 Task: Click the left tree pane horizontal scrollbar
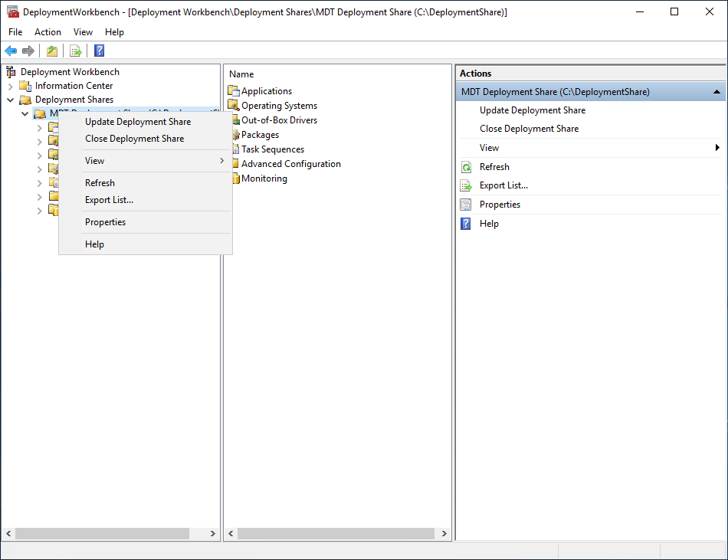[x=102, y=533]
